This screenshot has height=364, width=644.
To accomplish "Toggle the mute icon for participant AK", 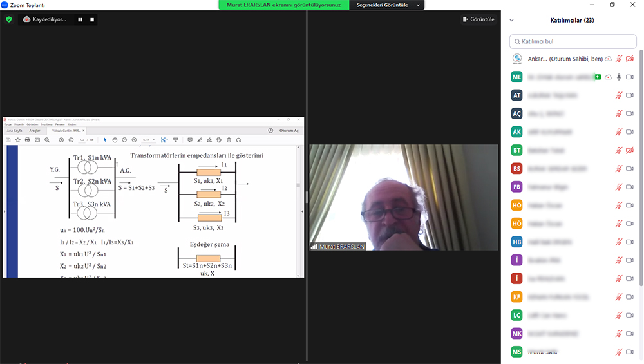I will [619, 132].
